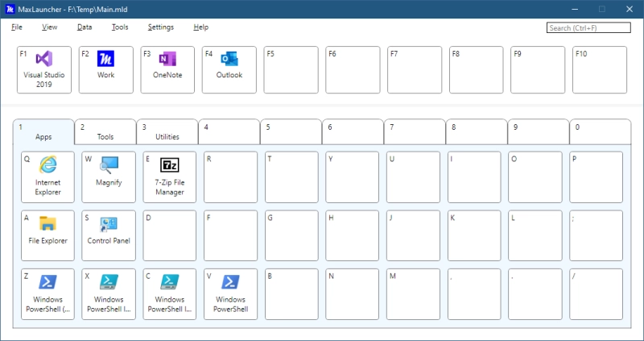644x341 pixels.
Task: Open Control Panel on key S
Action: (109, 235)
